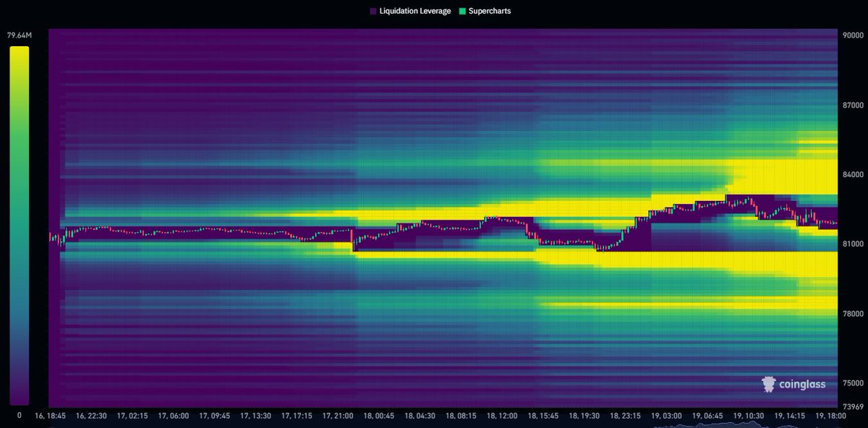This screenshot has height=428, width=868.
Task: Click the purple Liquidation Leverage legend swatch
Action: [373, 11]
